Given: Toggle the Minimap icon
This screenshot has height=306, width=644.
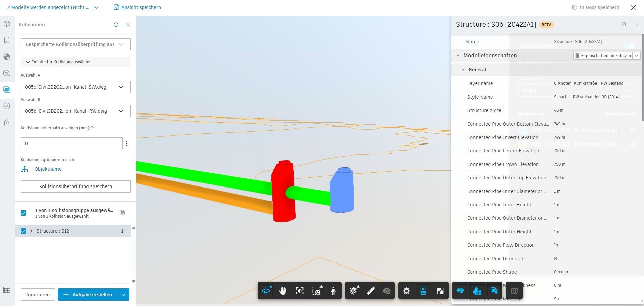Looking at the screenshot, I should 514,291.
